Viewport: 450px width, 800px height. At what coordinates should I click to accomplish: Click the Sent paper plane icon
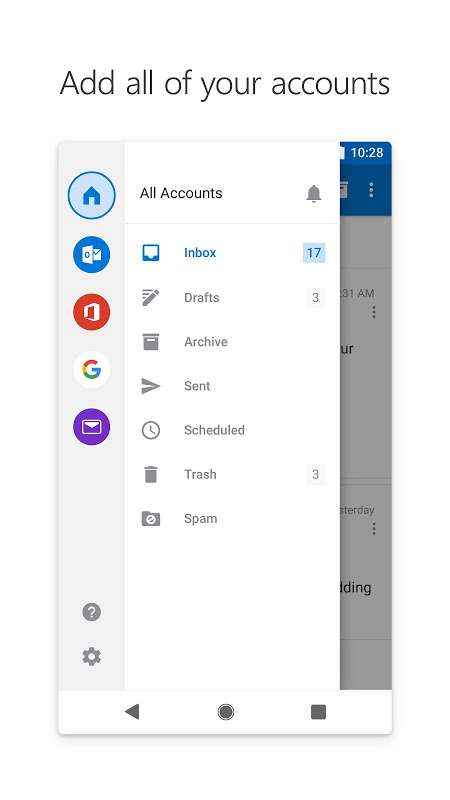[151, 386]
